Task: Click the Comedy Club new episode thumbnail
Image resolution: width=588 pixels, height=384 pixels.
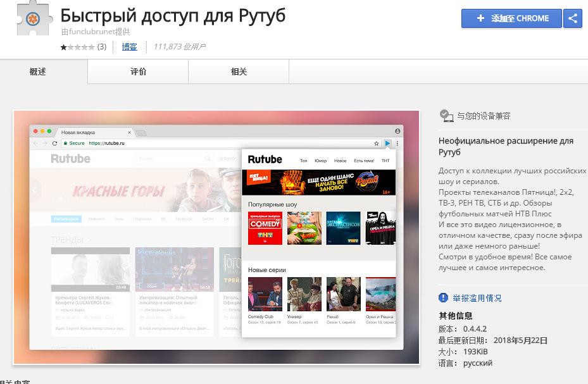Action: point(265,294)
